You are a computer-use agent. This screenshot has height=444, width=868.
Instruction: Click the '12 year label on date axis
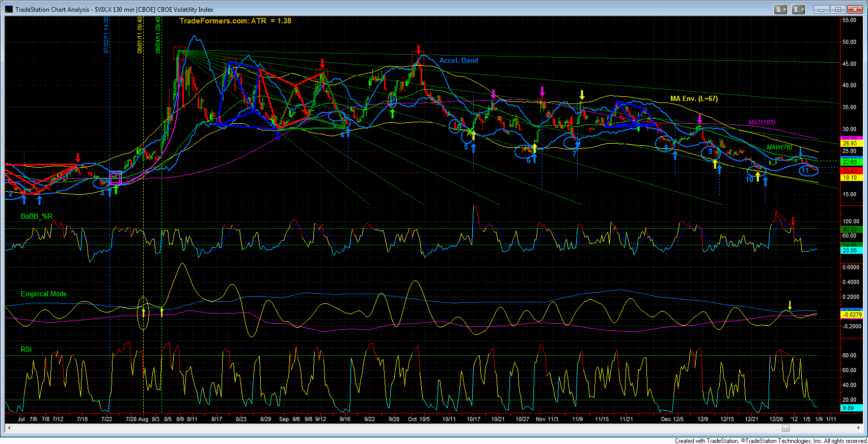794,419
